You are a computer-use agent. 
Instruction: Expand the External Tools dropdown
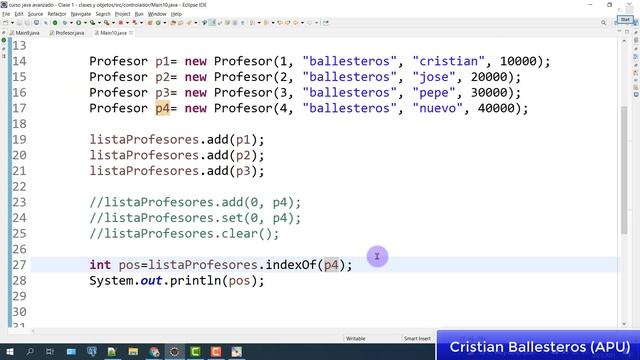click(x=113, y=23)
